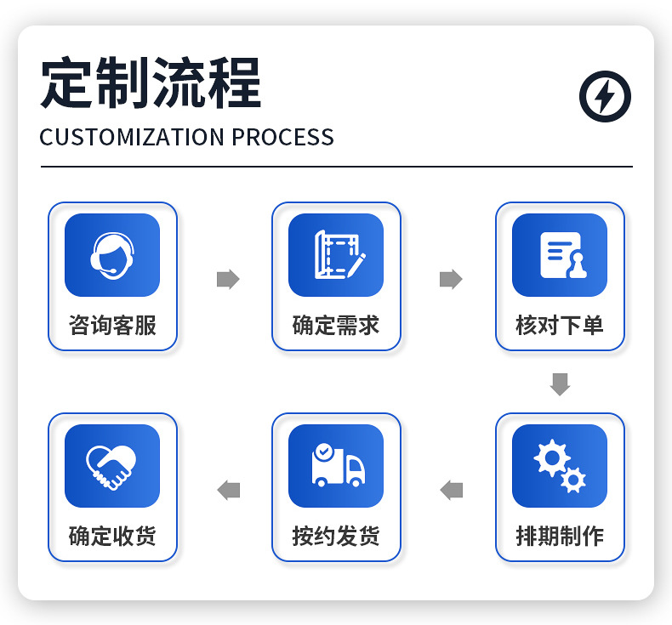Select the 确定收货 text label

[112, 536]
